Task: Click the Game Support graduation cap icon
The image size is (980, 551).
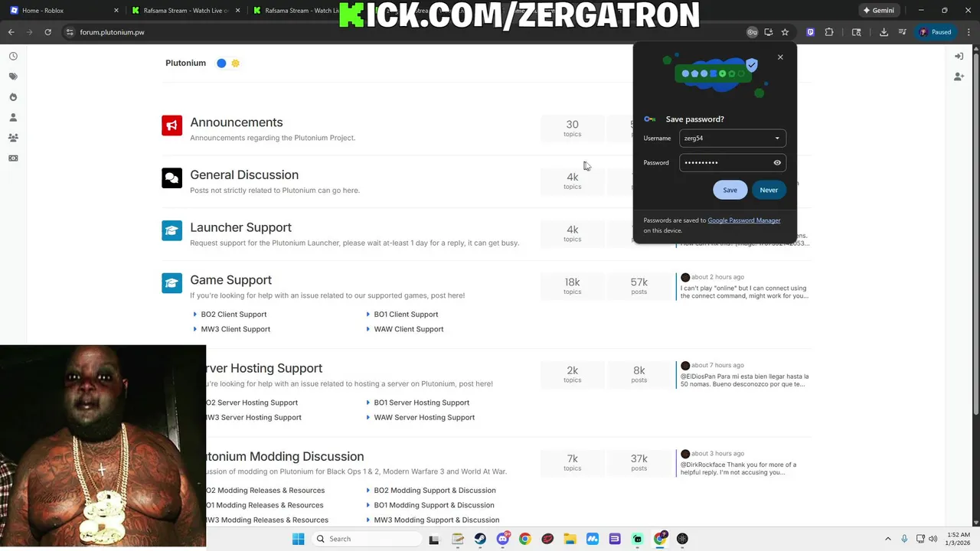Action: pos(171,283)
